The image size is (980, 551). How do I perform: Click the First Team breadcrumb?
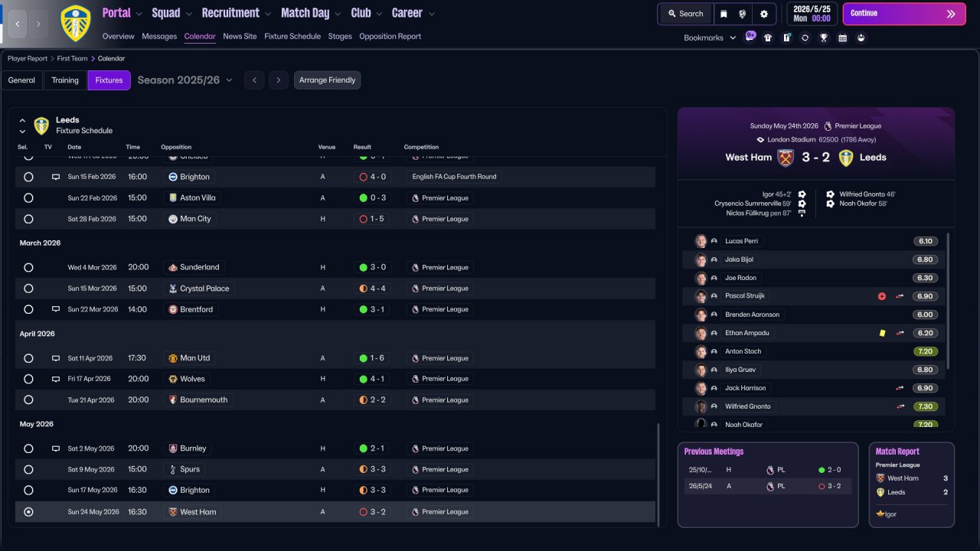(72, 58)
